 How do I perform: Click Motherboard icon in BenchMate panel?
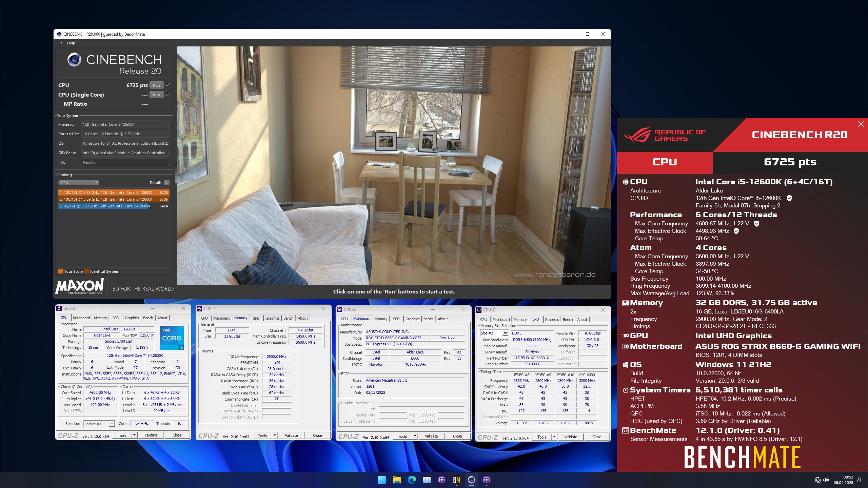point(625,346)
